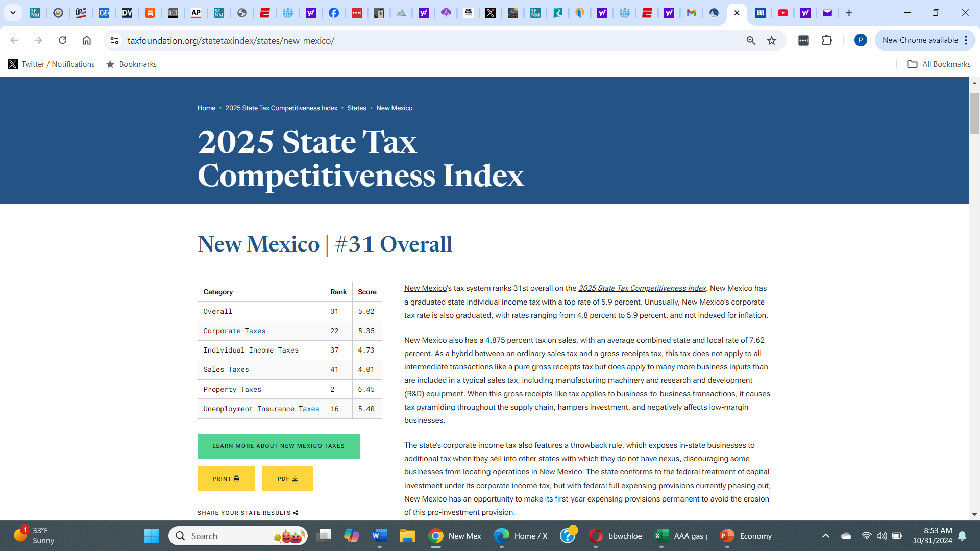Open the States breadcrumb link
The height and width of the screenshot is (551, 980).
point(356,108)
